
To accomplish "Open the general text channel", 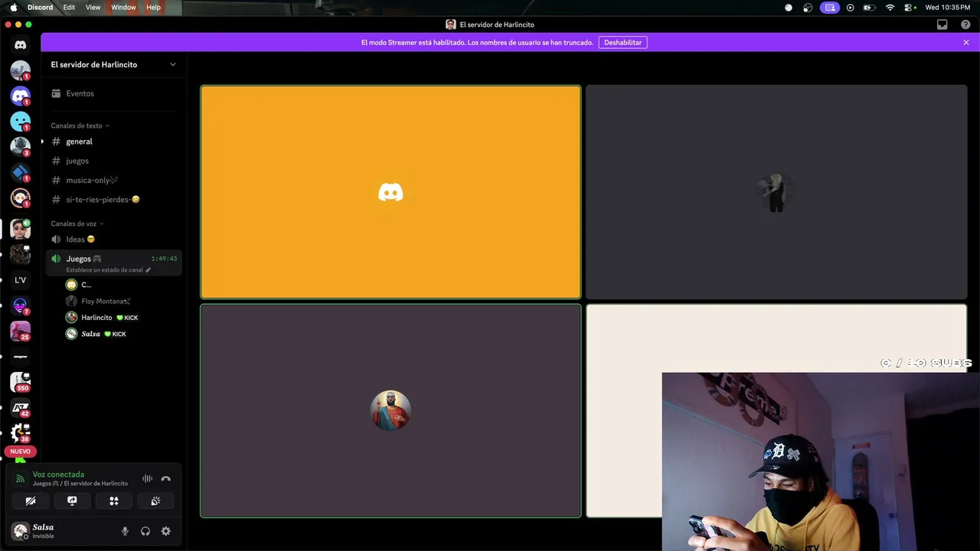I will point(113,142).
